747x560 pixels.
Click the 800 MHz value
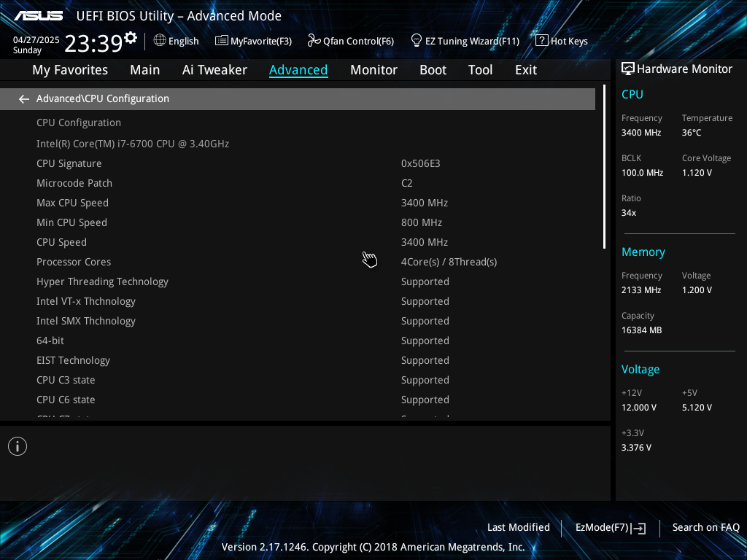click(422, 222)
